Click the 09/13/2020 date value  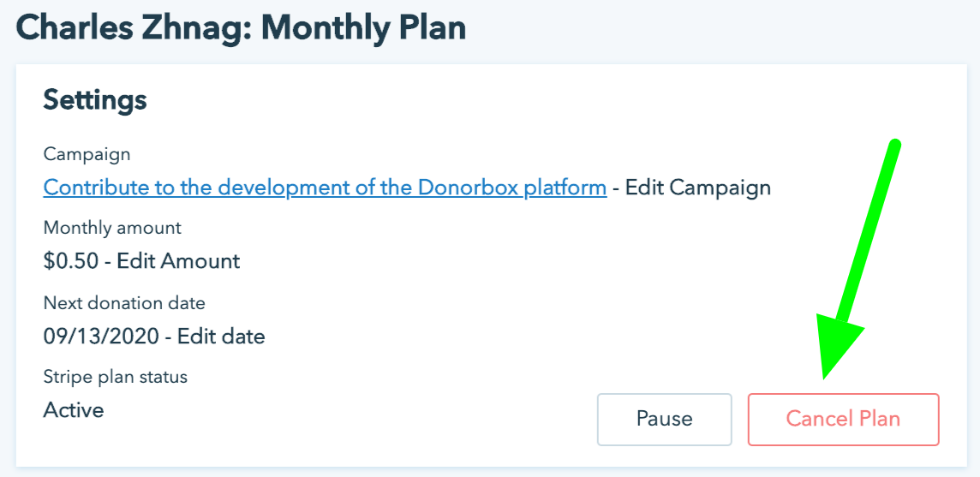point(101,337)
